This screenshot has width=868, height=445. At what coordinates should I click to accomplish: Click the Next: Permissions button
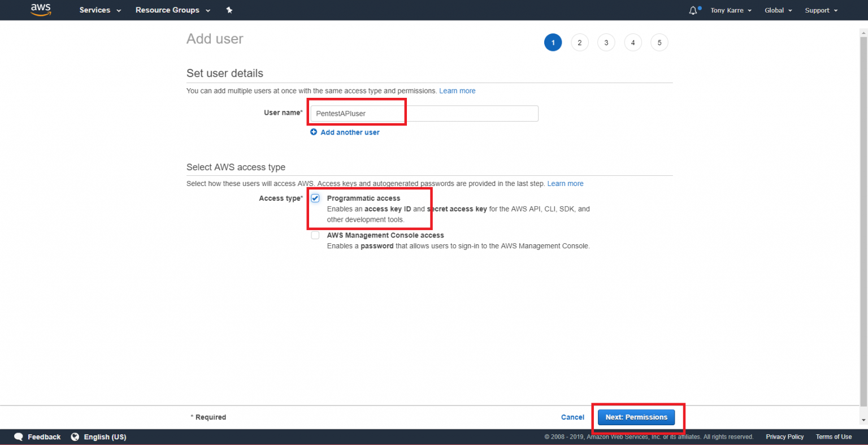(636, 417)
